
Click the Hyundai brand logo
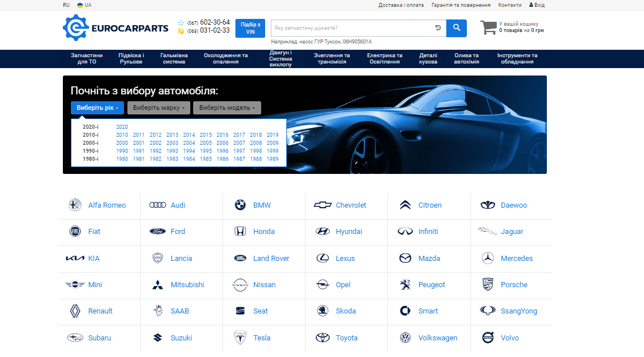322,232
